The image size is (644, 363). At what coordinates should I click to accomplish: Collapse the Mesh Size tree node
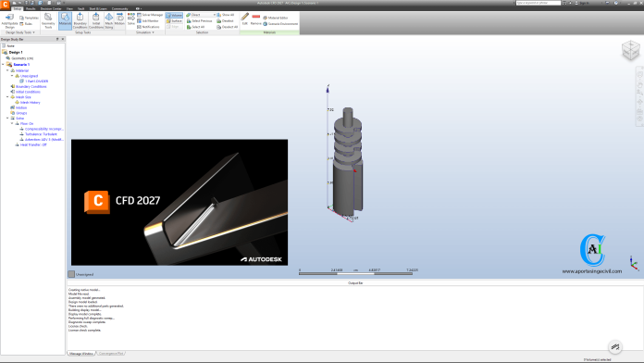coord(7,97)
